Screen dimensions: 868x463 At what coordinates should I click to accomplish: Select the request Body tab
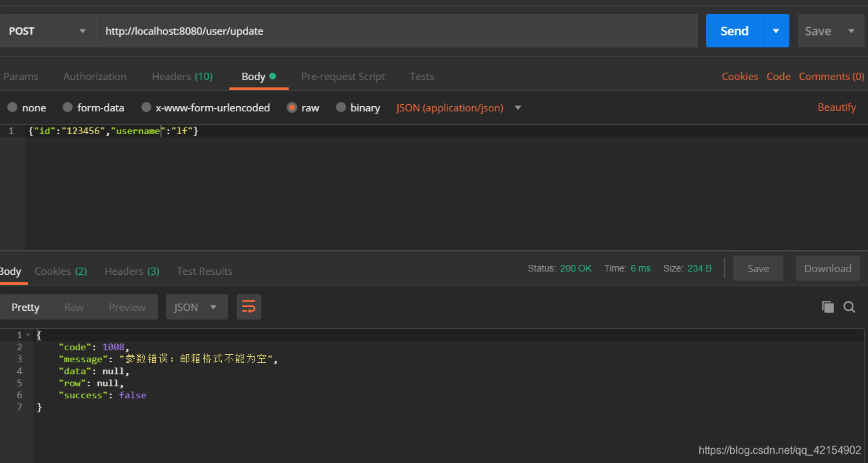pyautogui.click(x=259, y=76)
